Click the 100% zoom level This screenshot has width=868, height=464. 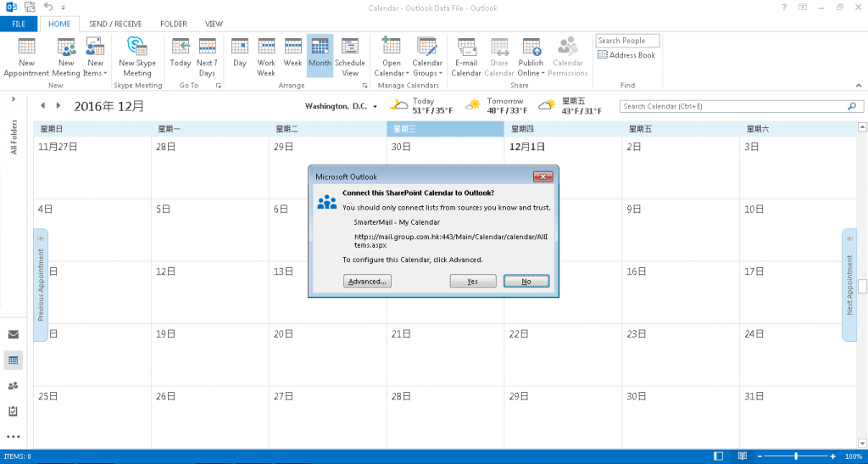(853, 456)
